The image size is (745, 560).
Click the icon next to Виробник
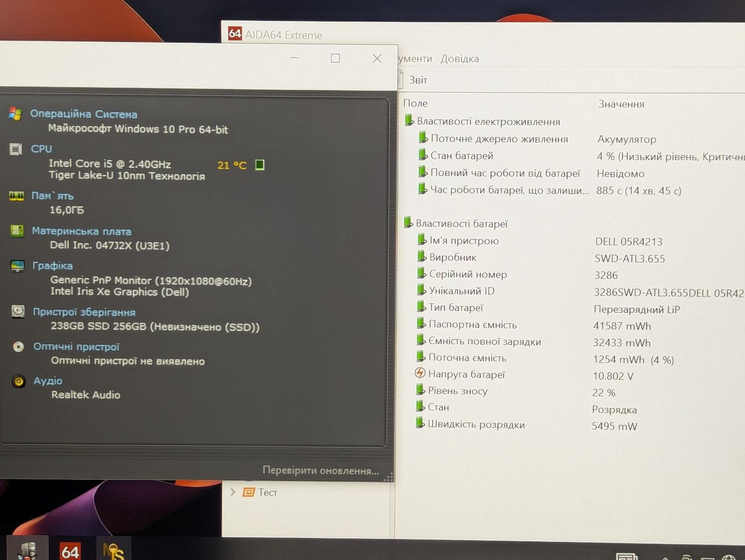click(x=422, y=256)
